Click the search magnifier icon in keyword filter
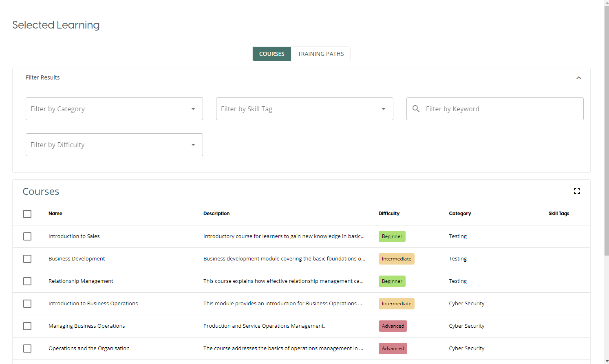 (416, 109)
